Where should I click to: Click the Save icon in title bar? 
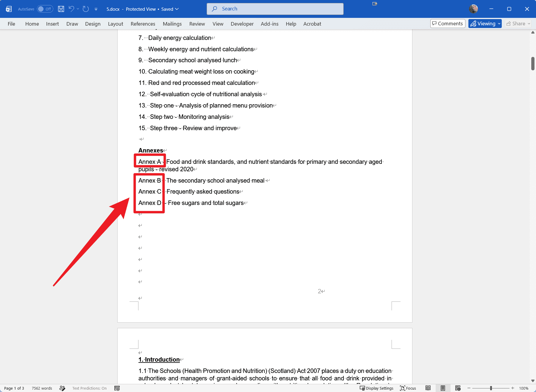(61, 9)
